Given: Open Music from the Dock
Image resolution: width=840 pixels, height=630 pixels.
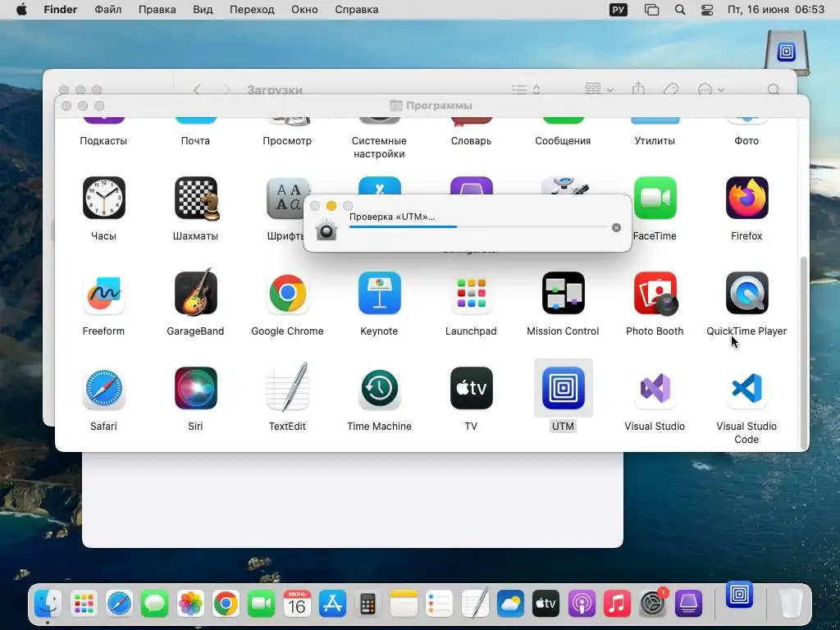Looking at the screenshot, I should (x=617, y=605).
